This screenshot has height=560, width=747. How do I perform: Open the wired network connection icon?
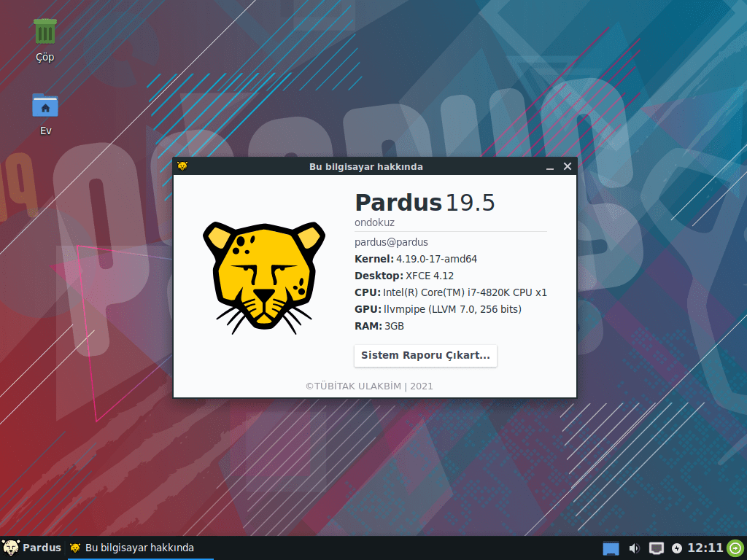coord(657,548)
